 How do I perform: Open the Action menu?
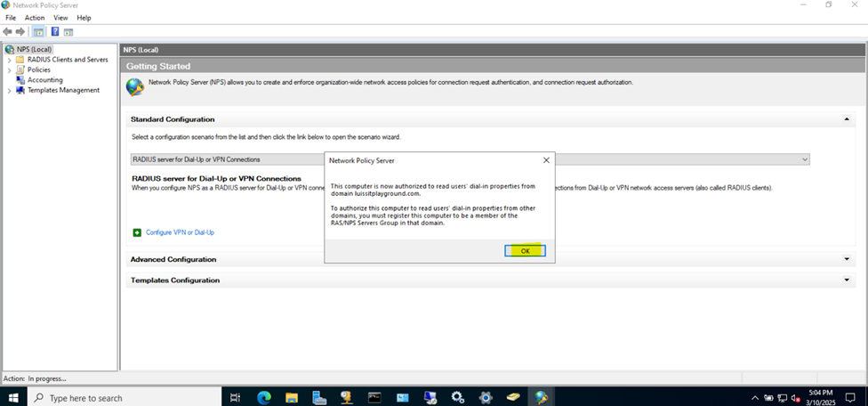pyautogui.click(x=35, y=18)
